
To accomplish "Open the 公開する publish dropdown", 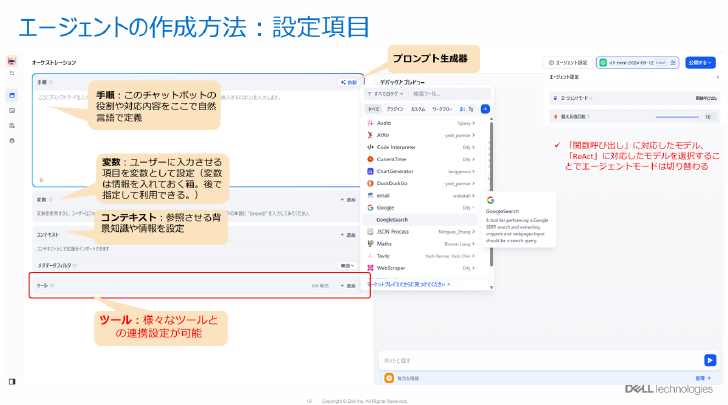I will click(700, 62).
